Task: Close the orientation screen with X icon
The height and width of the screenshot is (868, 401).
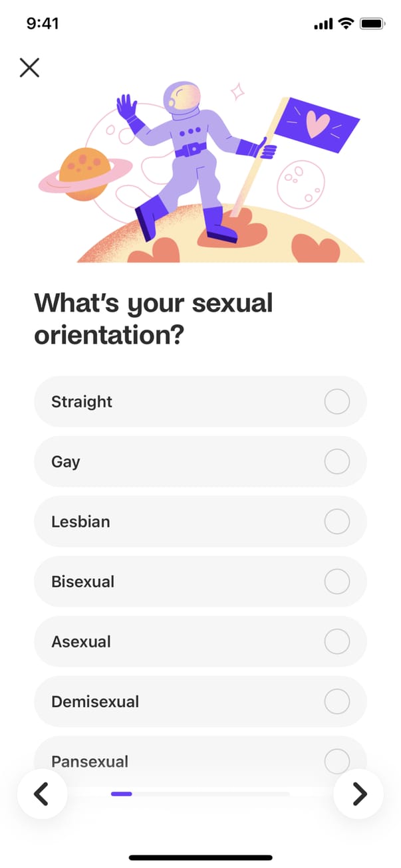Action: coord(29,67)
